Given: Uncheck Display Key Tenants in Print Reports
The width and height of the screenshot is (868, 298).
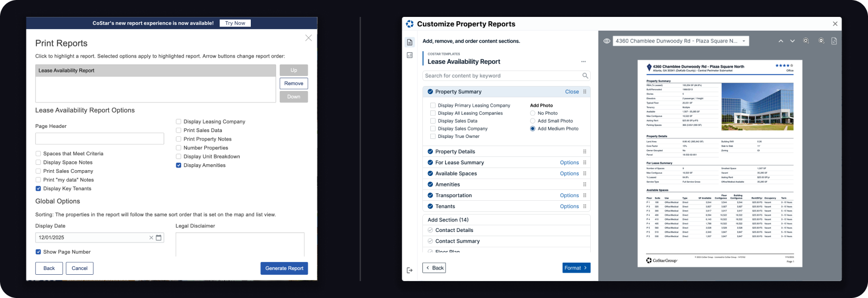Looking at the screenshot, I should pos(38,189).
